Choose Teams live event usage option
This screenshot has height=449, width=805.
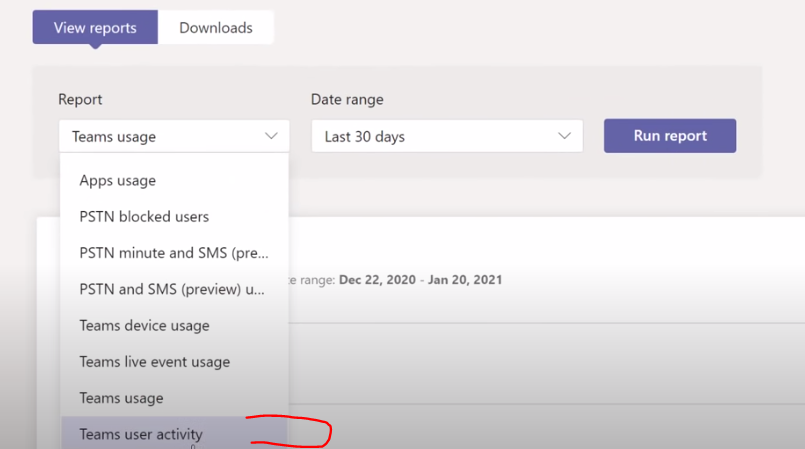[174, 362]
